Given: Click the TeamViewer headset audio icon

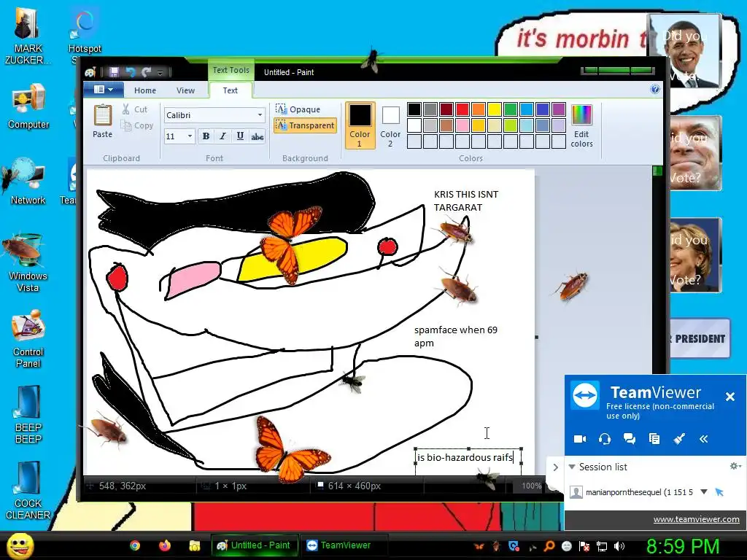Looking at the screenshot, I should click(x=605, y=438).
